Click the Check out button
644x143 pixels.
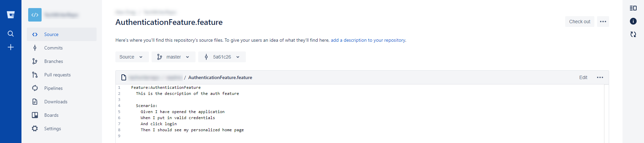click(579, 22)
